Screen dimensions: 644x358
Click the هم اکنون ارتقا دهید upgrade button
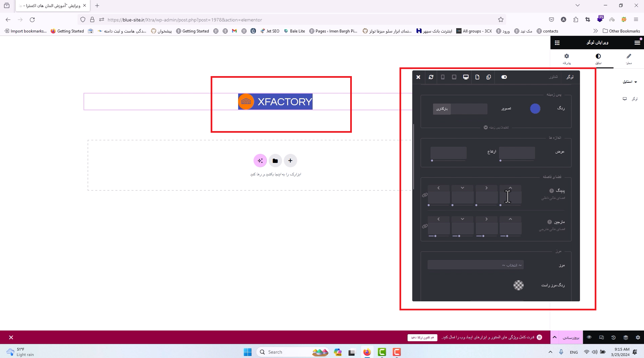pyautogui.click(x=423, y=338)
